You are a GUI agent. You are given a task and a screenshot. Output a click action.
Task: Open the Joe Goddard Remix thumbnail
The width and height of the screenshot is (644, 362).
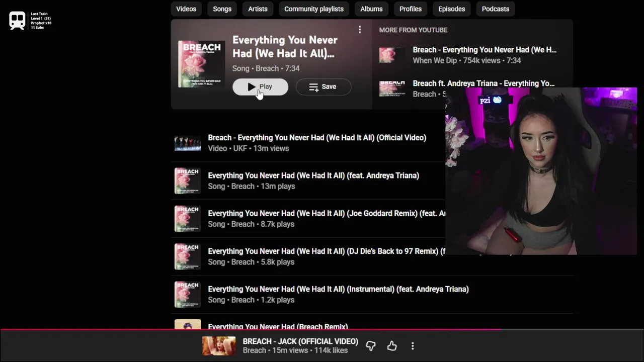click(x=188, y=219)
